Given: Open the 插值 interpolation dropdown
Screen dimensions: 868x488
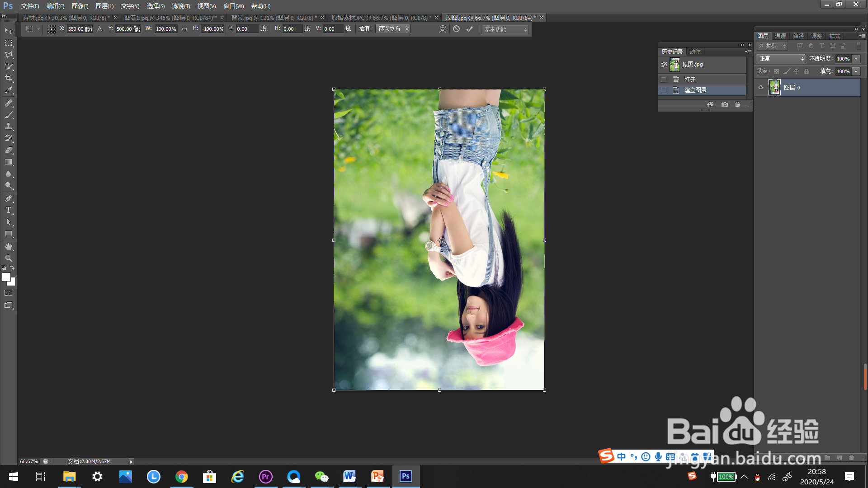Looking at the screenshot, I should (x=393, y=29).
